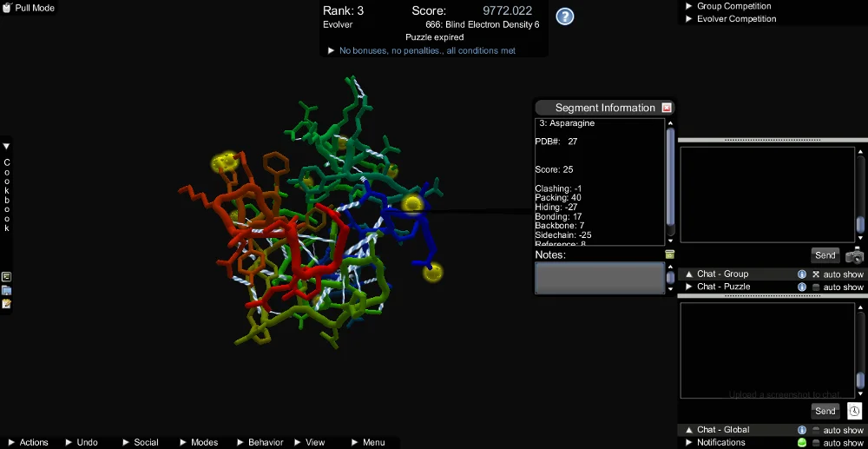The image size is (868, 449).
Task: Click the clock icon beside global Send
Action: pos(855,411)
